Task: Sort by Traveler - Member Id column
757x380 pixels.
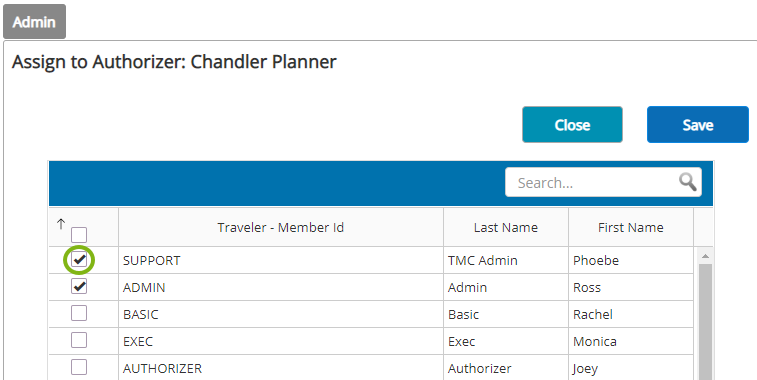Action: pos(280,227)
